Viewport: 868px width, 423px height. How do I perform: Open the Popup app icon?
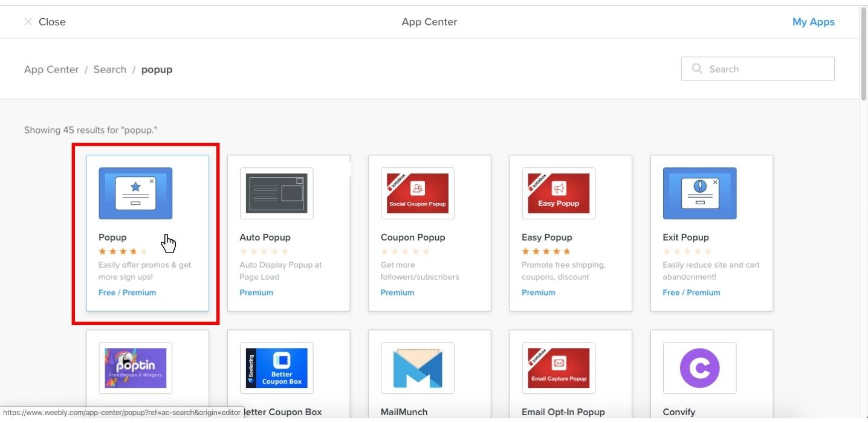pos(135,193)
